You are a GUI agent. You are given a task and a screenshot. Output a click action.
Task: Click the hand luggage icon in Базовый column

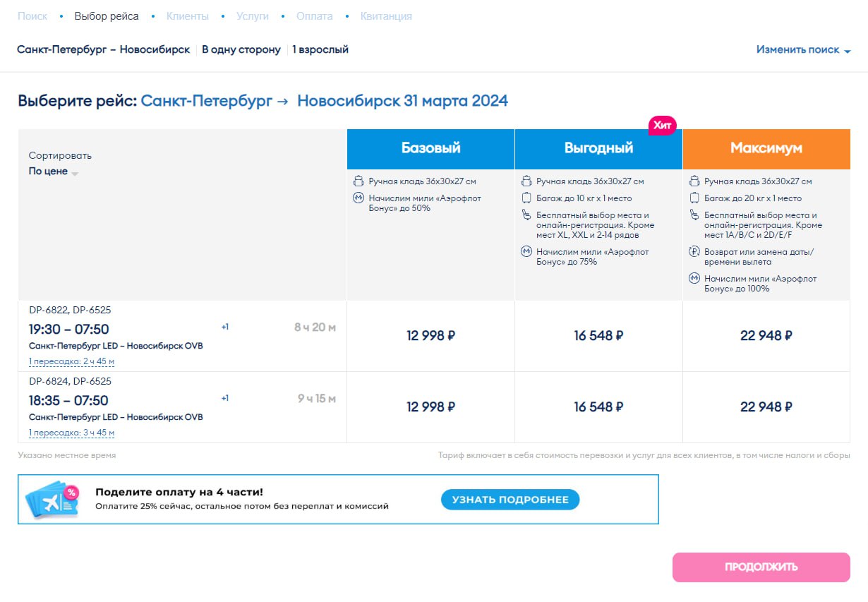tap(358, 181)
